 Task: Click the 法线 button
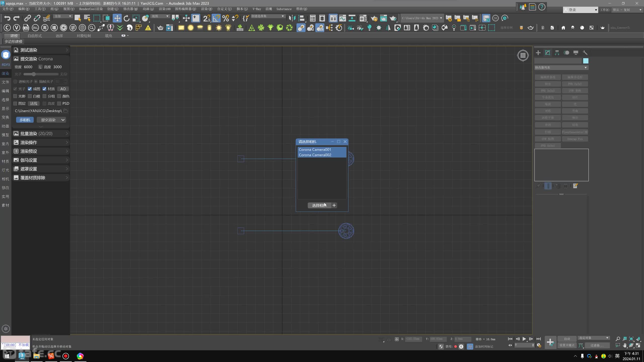34,103
